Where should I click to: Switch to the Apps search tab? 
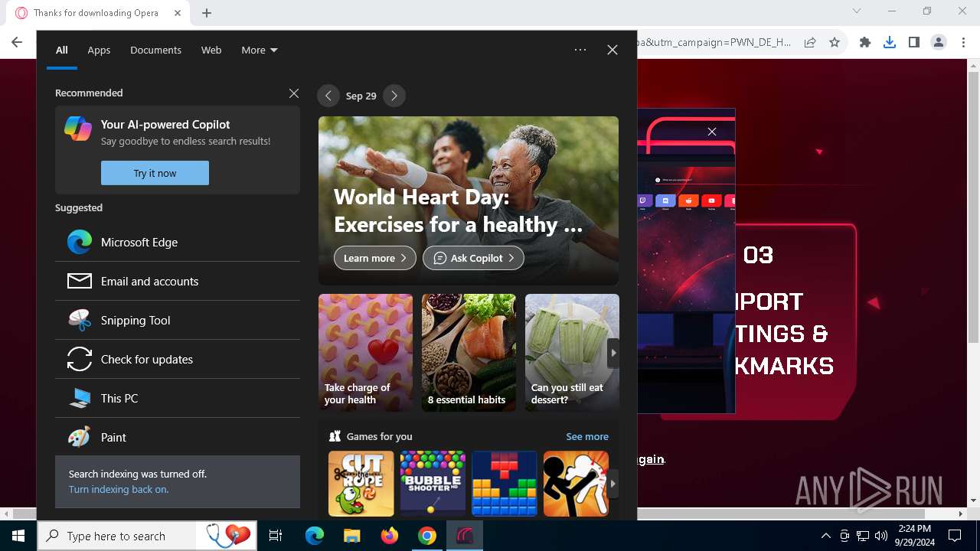point(99,50)
